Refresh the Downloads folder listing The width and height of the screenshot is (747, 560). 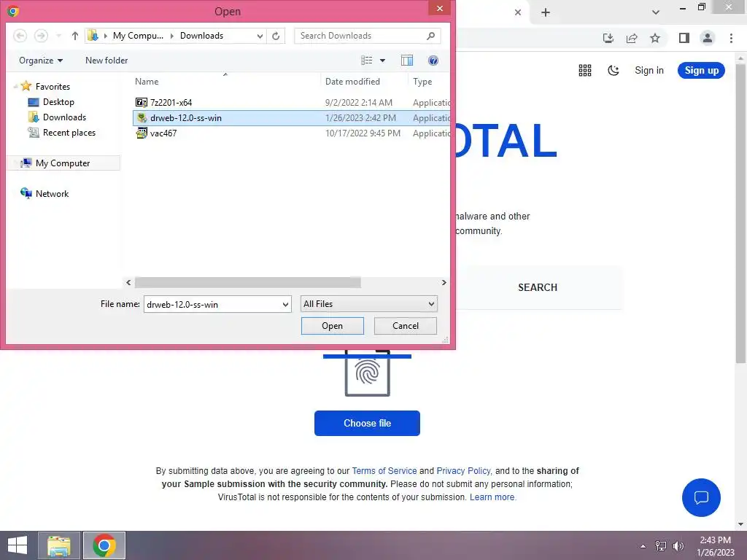click(276, 36)
